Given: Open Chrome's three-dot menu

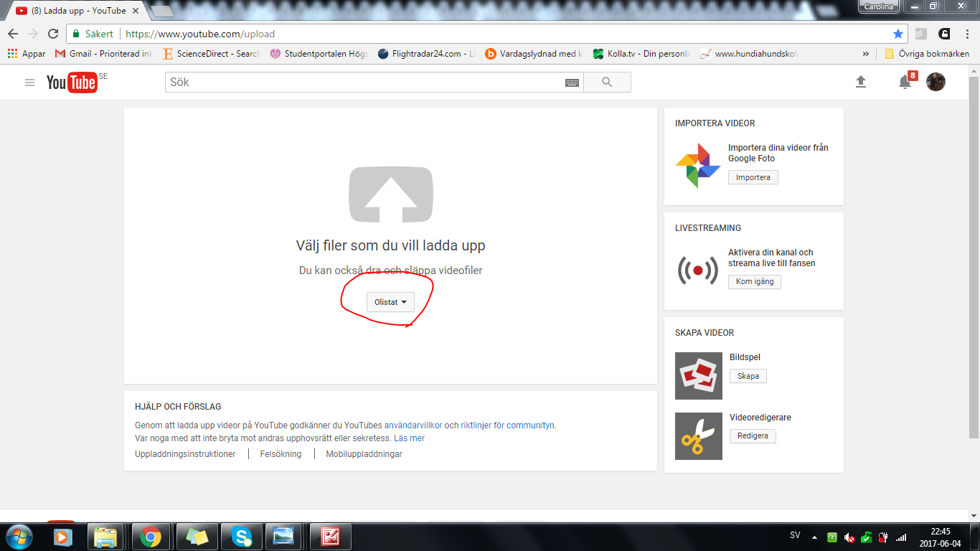Looking at the screenshot, I should [x=966, y=34].
